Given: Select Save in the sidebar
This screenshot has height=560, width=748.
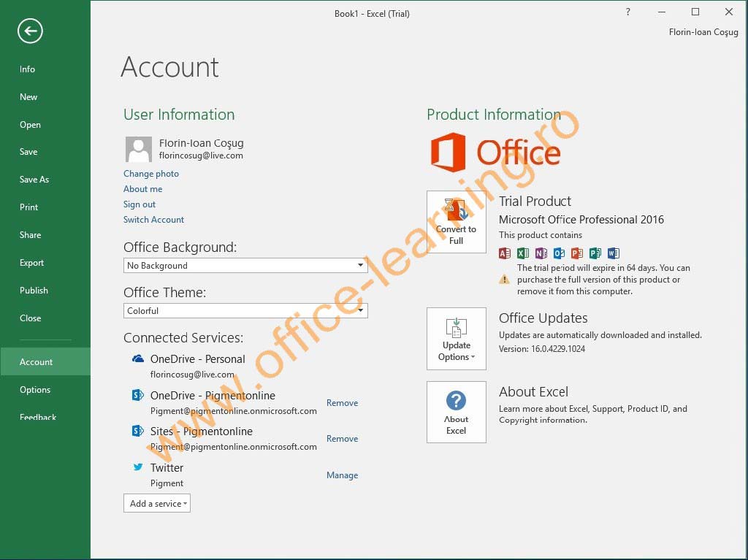Looking at the screenshot, I should pyautogui.click(x=28, y=152).
